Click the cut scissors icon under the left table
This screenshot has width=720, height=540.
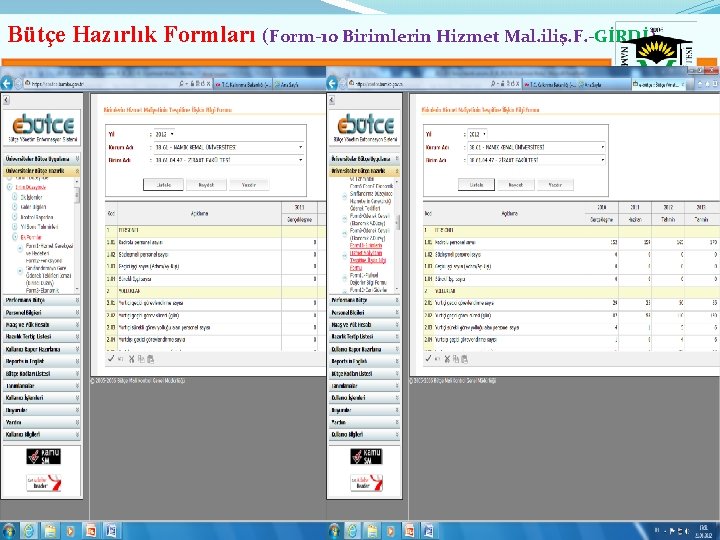click(x=131, y=359)
